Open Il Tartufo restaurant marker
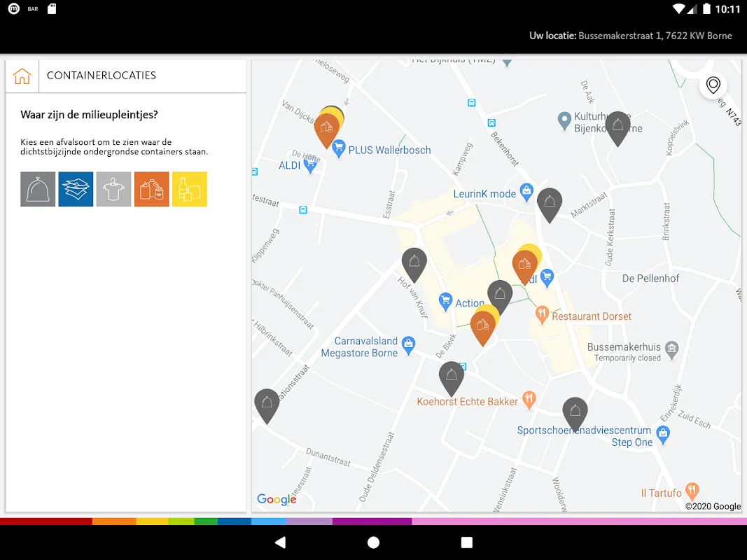747x560 pixels. [692, 491]
